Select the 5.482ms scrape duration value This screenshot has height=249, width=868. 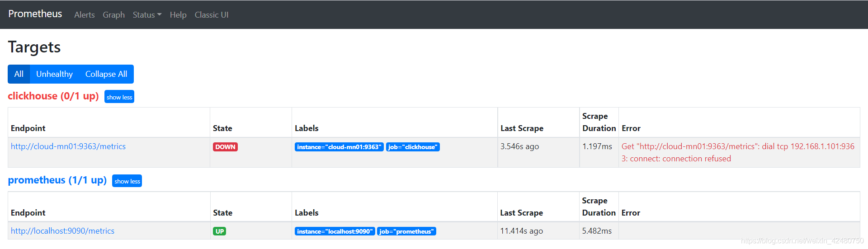[597, 231]
